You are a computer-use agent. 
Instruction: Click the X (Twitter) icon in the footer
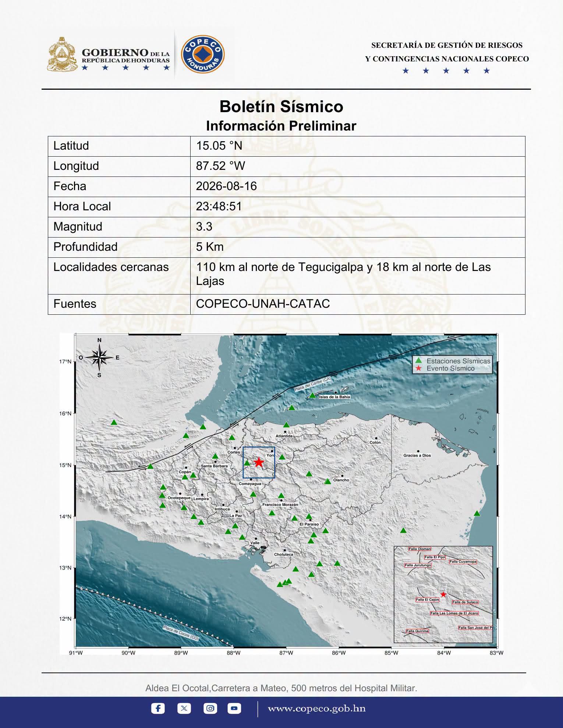184,708
